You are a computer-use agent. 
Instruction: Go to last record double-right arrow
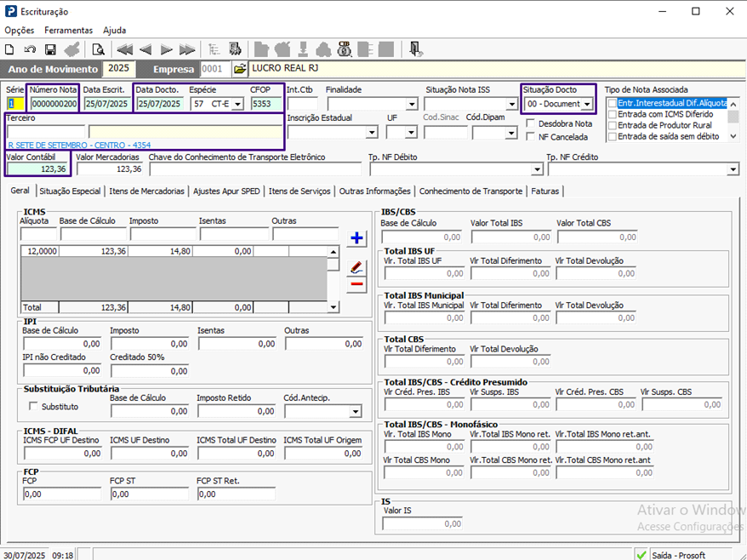(x=187, y=49)
